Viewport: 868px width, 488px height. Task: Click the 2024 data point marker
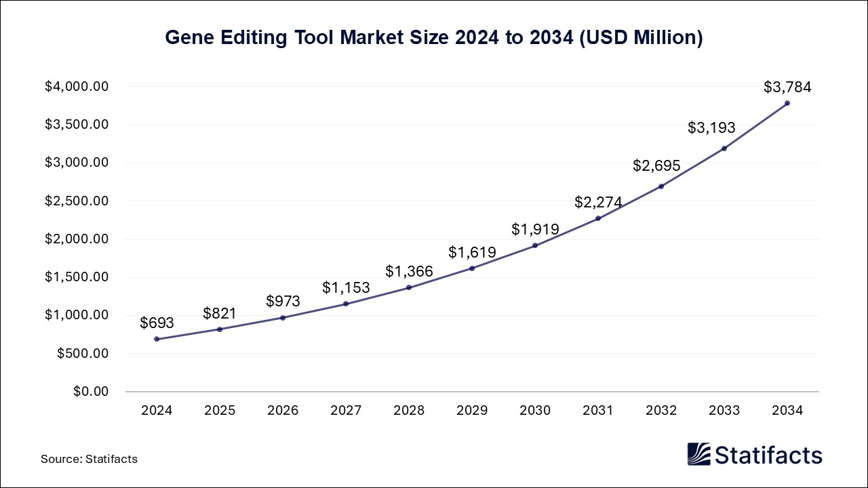pos(157,339)
